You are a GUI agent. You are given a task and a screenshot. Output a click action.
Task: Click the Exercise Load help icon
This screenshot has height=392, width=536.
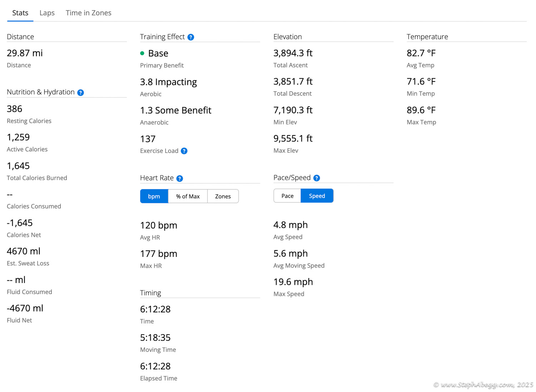[184, 151]
